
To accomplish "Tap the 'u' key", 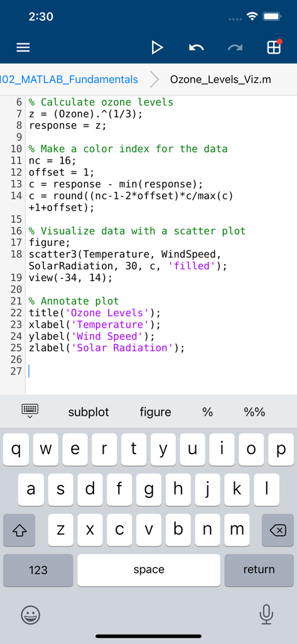I will pos(192,449).
